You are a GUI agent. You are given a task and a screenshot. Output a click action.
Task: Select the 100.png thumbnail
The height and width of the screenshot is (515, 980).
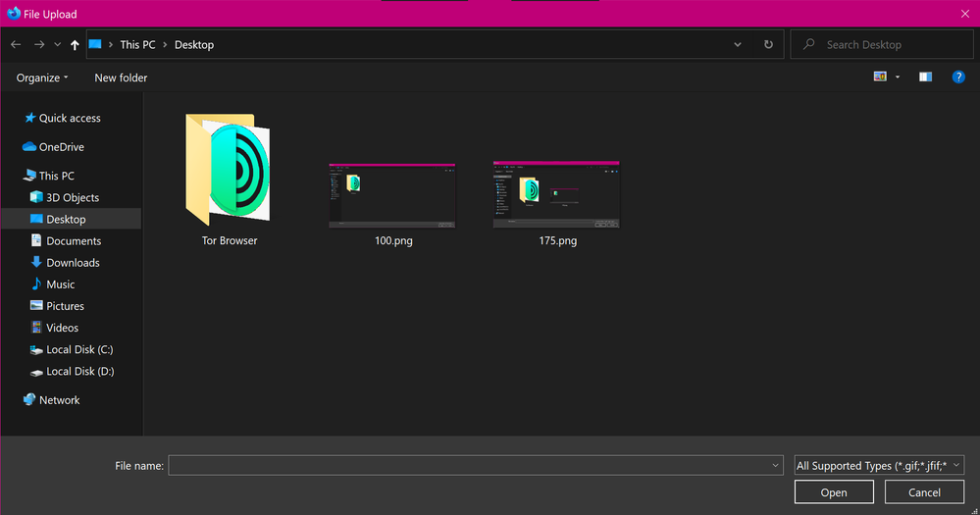pos(392,195)
